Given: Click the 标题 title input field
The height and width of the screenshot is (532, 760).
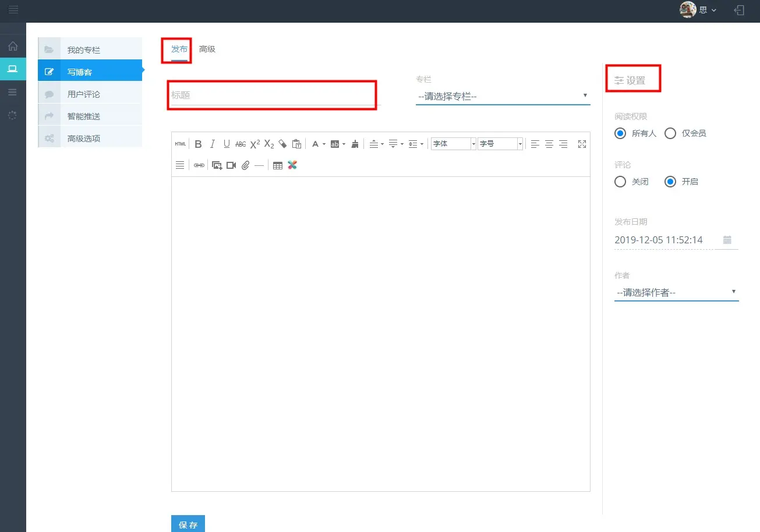Looking at the screenshot, I should 272,95.
